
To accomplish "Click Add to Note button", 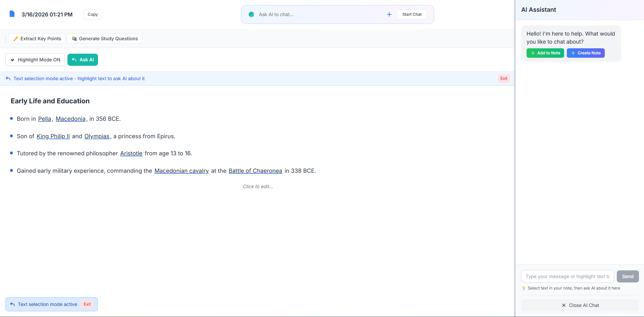I will (x=545, y=53).
